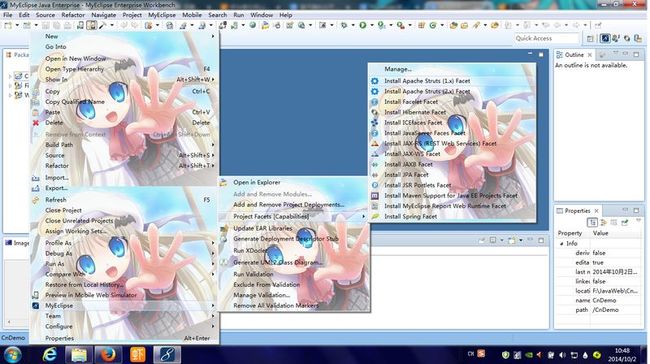This screenshot has width=650, height=364.
Task: Focus the Quick Access search field
Action: 546,38
